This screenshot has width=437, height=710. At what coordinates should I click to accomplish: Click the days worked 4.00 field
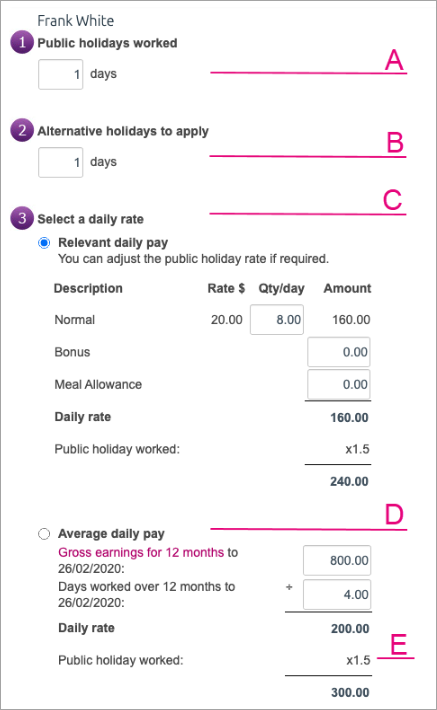click(337, 595)
